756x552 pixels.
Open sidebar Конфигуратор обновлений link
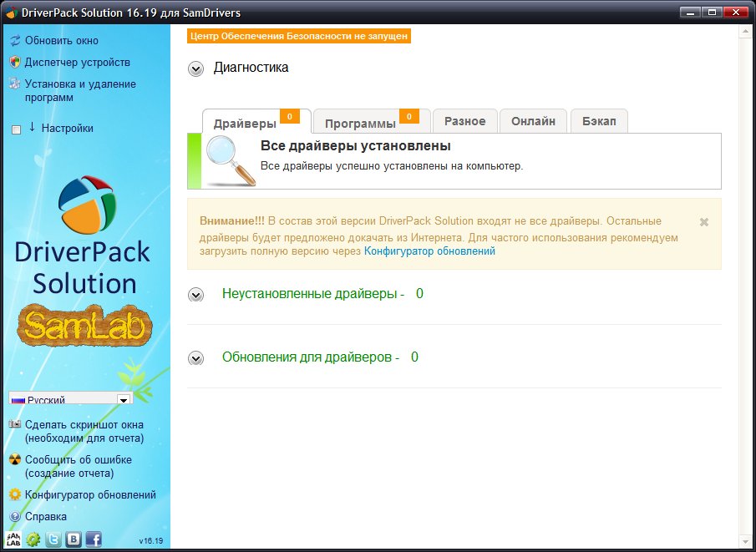pos(91,494)
